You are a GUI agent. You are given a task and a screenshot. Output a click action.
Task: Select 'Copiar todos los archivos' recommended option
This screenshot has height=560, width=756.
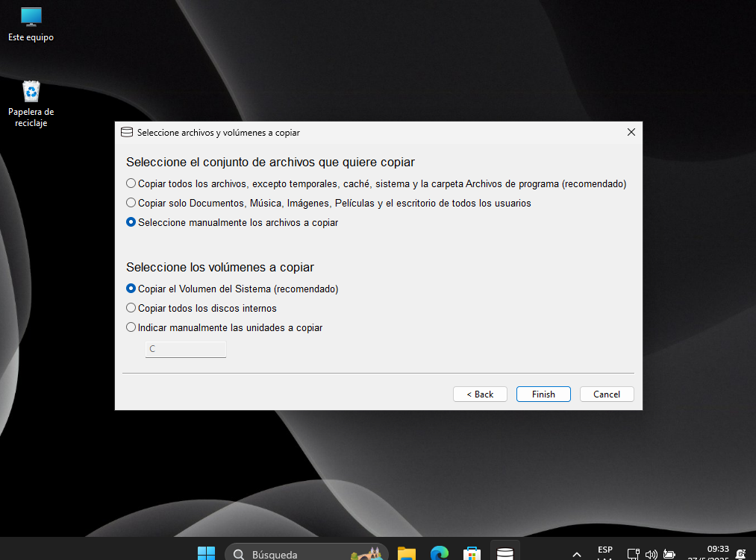pyautogui.click(x=131, y=183)
